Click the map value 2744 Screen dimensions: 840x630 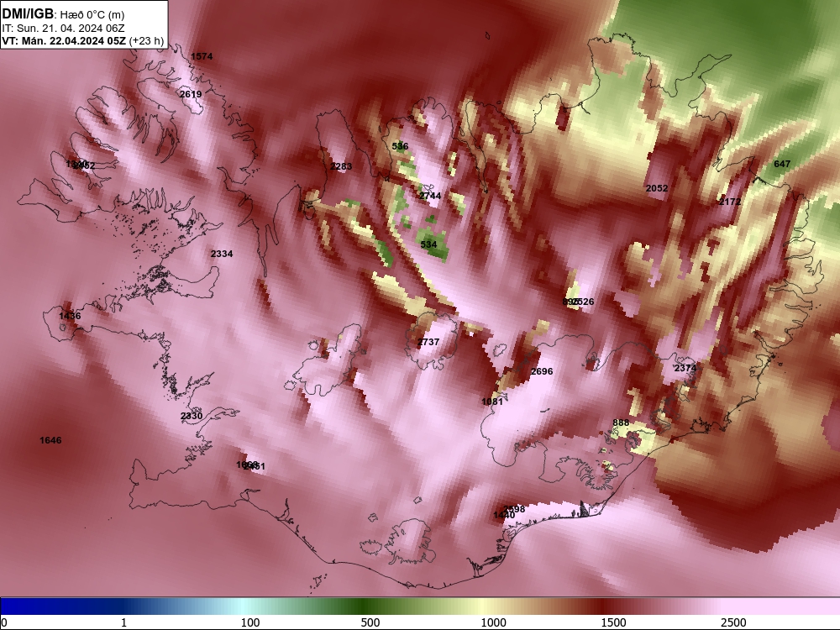point(430,196)
